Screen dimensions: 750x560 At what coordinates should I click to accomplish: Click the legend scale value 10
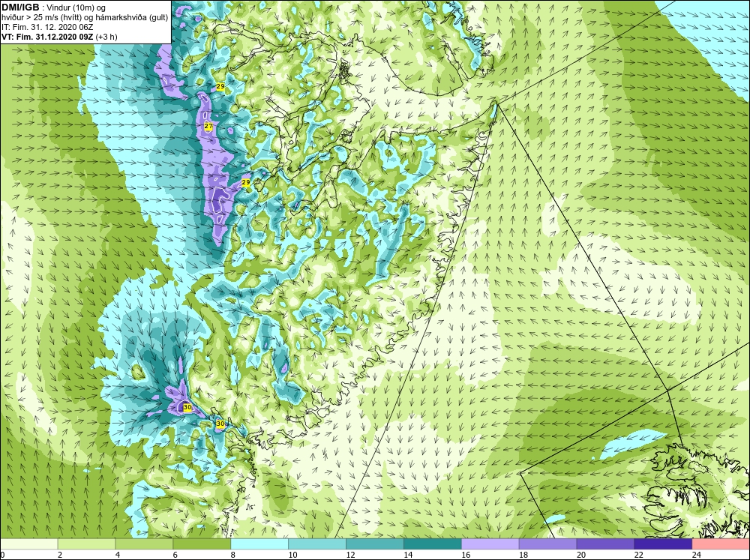click(292, 555)
